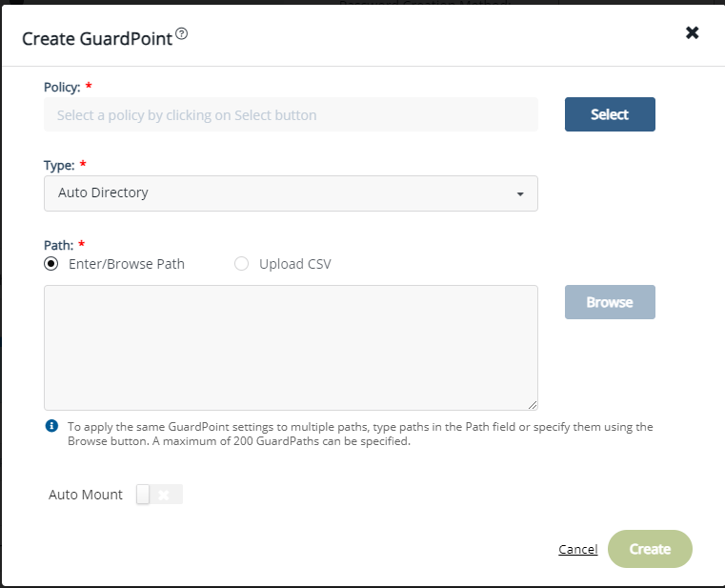
Task: Click the resize grip of the Path box
Action: 533,405
